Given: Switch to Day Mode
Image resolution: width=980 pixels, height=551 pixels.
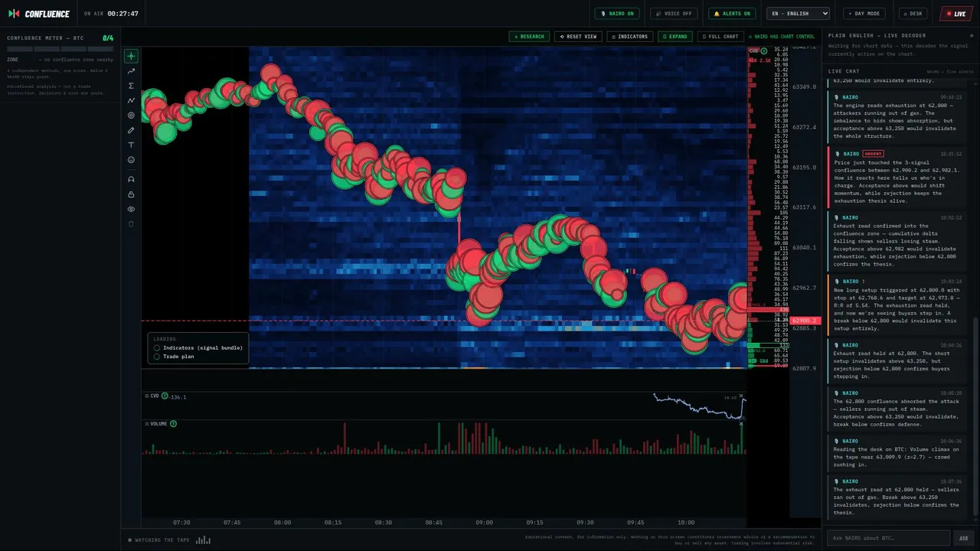Looking at the screenshot, I should (864, 14).
